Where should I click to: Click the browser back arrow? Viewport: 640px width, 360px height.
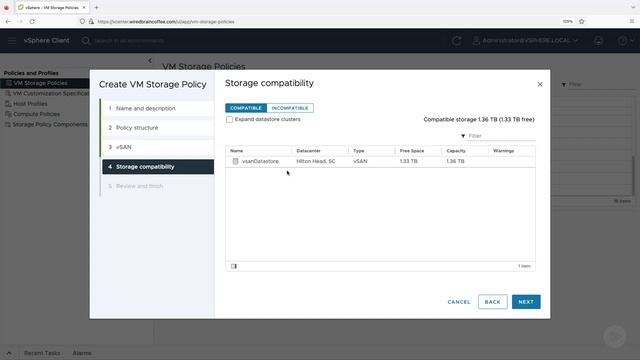pyautogui.click(x=8, y=22)
